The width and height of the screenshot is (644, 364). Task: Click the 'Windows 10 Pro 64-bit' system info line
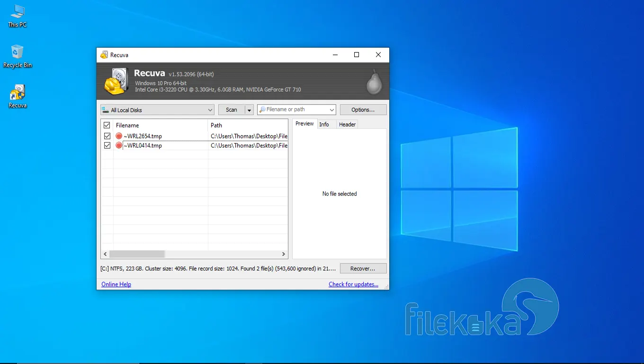[x=161, y=83]
